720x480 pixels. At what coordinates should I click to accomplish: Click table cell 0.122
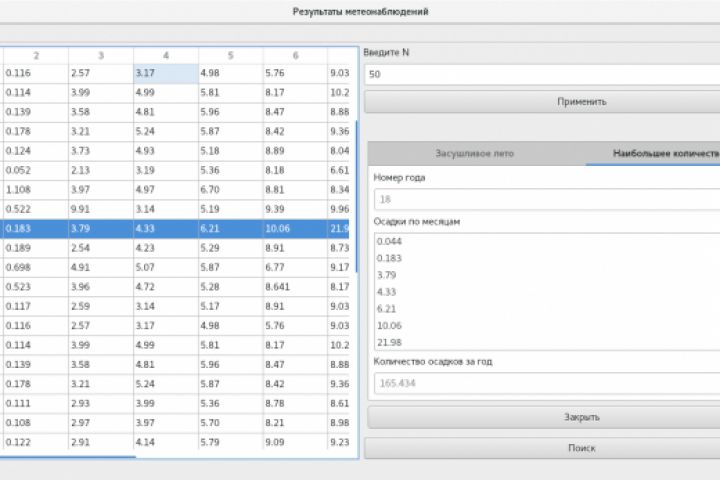tap(36, 442)
